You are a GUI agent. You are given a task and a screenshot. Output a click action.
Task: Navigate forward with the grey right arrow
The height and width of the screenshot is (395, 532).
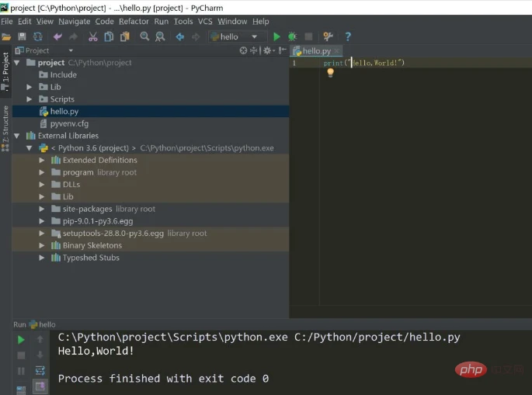196,36
